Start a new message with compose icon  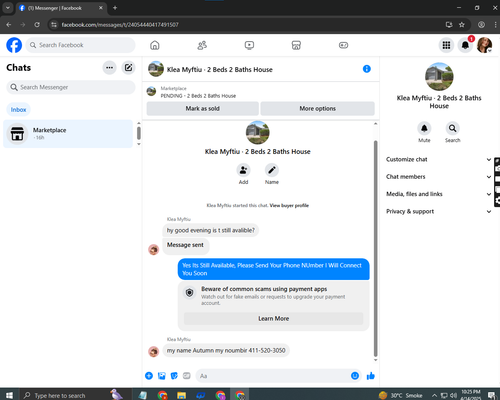click(128, 68)
